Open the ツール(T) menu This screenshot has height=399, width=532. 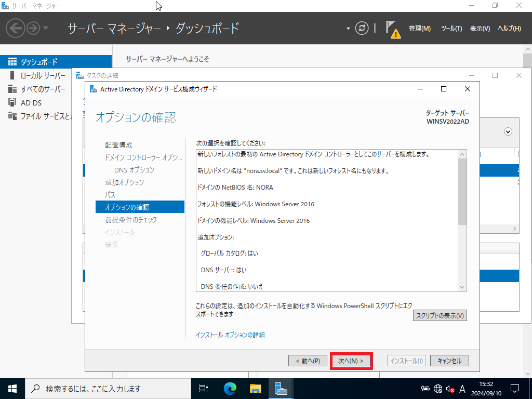pyautogui.click(x=451, y=29)
